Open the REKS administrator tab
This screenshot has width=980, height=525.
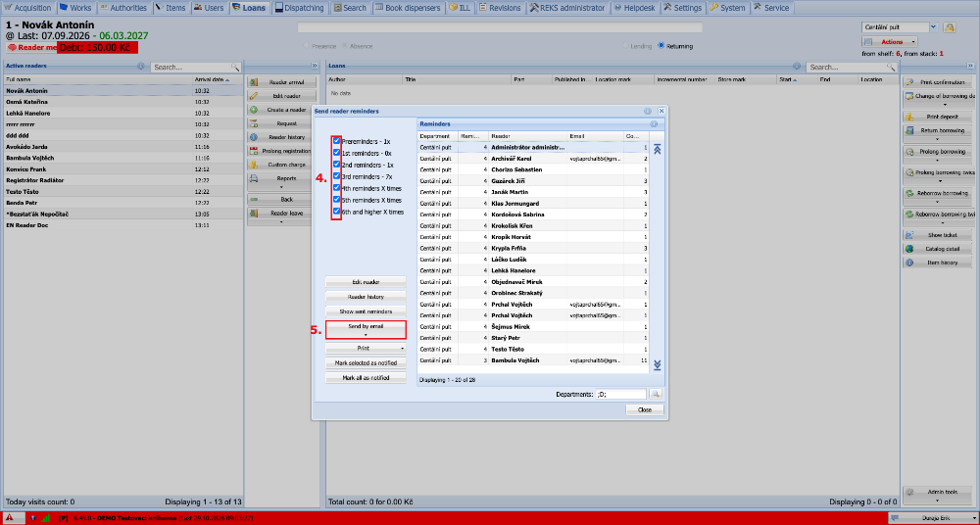(x=567, y=8)
